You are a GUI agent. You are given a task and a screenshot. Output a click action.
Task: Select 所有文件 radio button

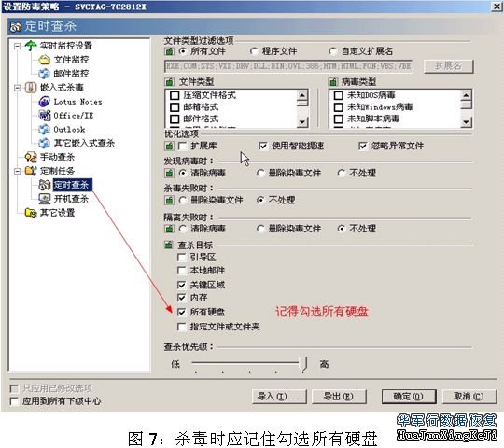click(x=183, y=51)
